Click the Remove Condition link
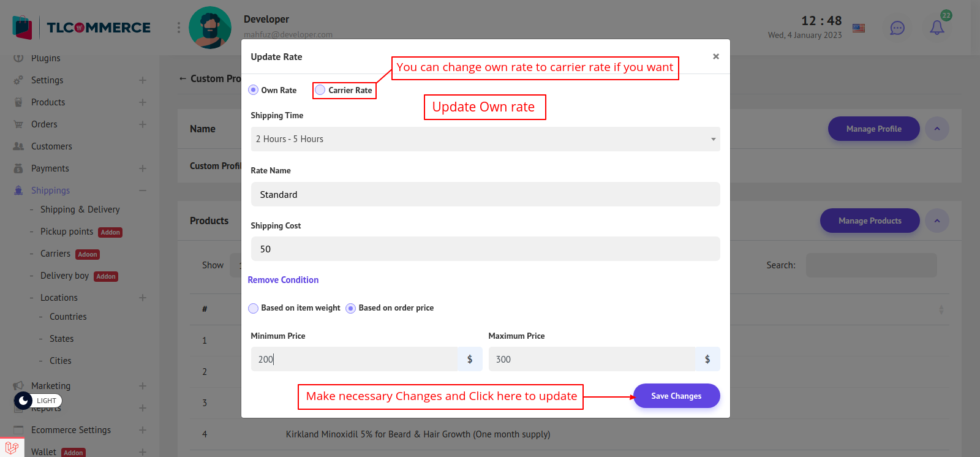The height and width of the screenshot is (457, 980). [x=283, y=280]
